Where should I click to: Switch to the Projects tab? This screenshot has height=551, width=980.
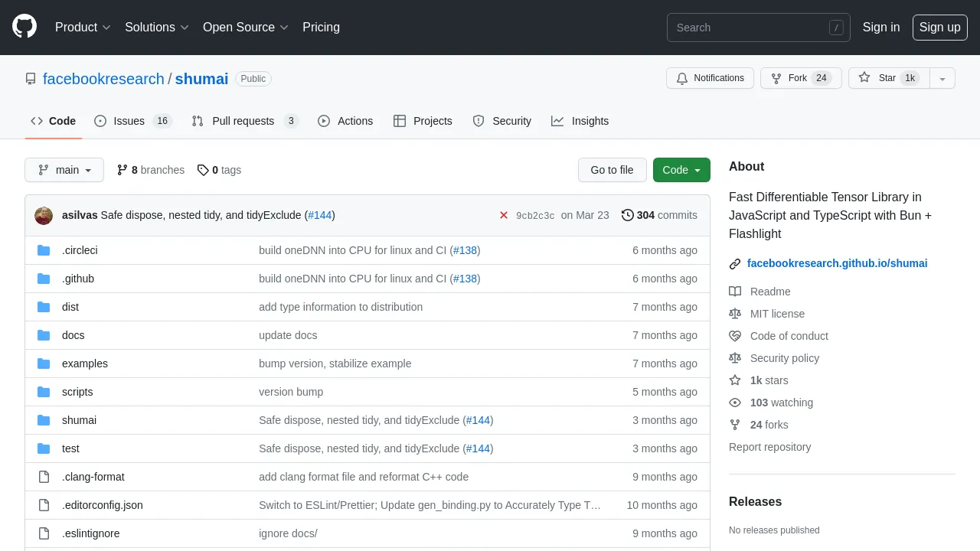pos(423,121)
